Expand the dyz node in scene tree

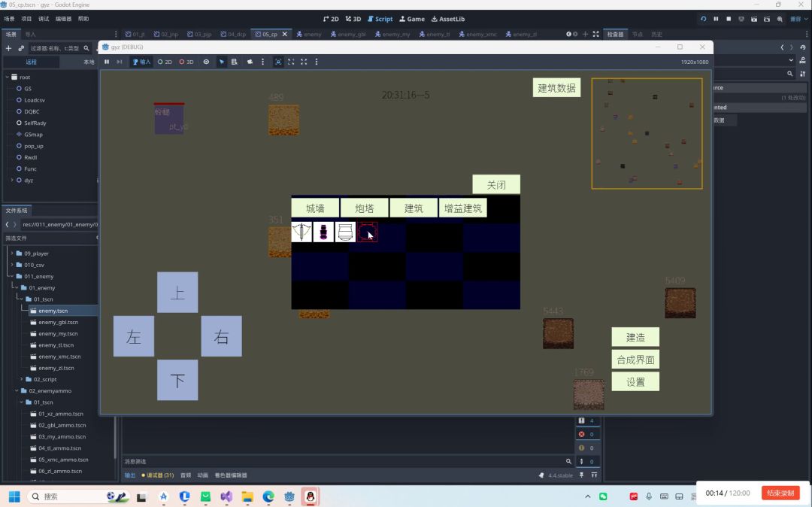[x=11, y=181]
